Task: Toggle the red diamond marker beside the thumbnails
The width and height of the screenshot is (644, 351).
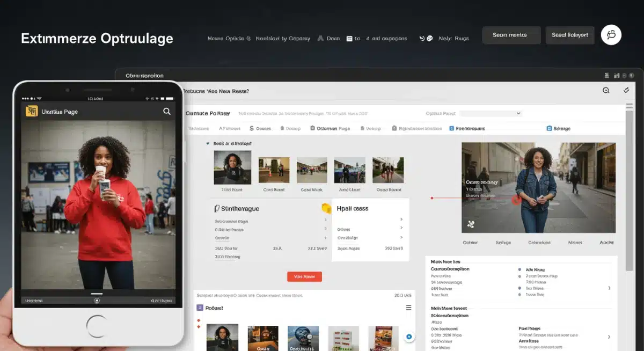Action: (x=198, y=320)
